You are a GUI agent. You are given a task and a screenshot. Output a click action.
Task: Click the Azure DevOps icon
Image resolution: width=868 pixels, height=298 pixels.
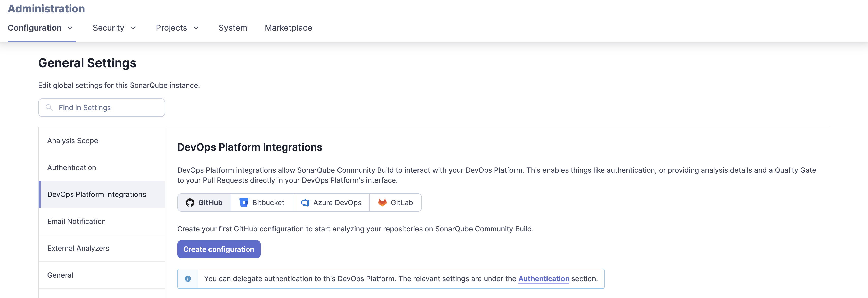[x=305, y=202]
